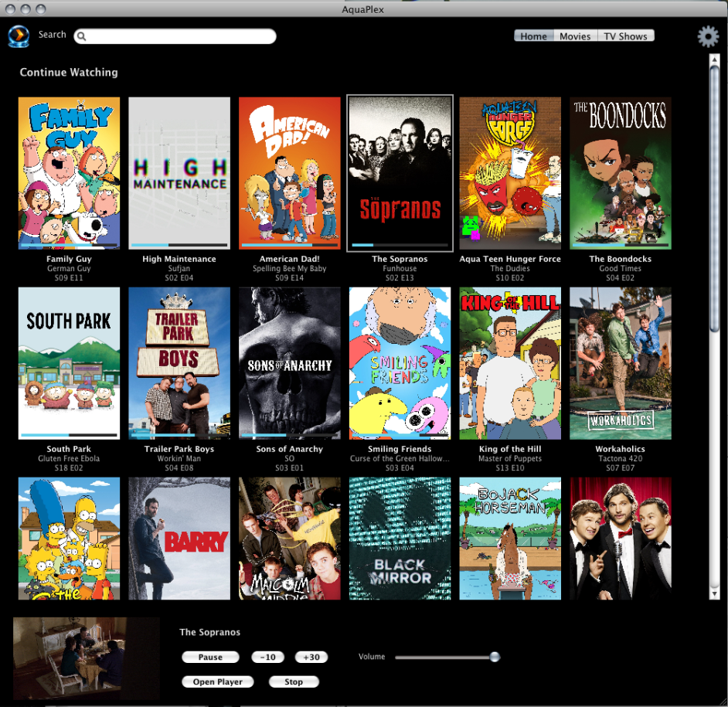Skip back with the -10 button
The height and width of the screenshot is (707, 728).
[x=268, y=657]
